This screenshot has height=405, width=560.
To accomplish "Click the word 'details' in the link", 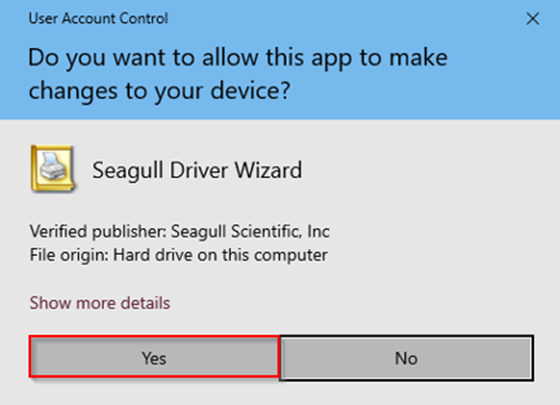I will tap(145, 303).
